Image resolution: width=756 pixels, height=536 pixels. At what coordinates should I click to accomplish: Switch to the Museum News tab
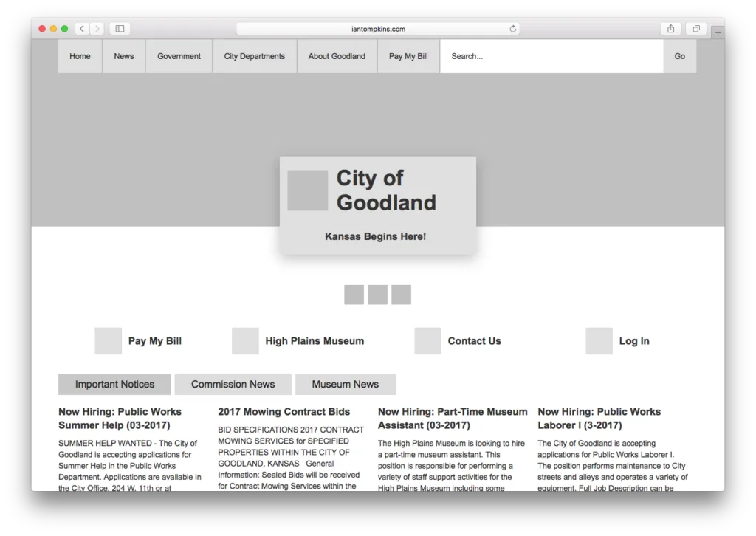(x=345, y=384)
